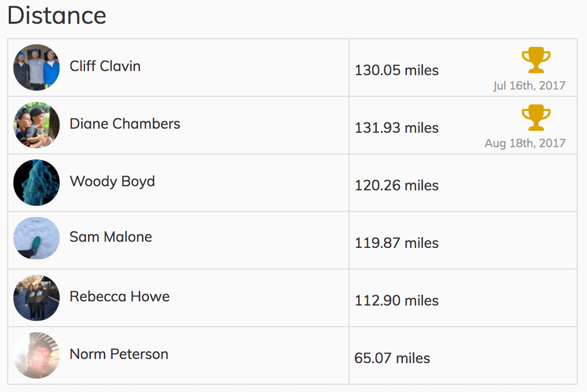Click the 131.93 miles entry
This screenshot has width=587, height=392.
pyautogui.click(x=396, y=128)
